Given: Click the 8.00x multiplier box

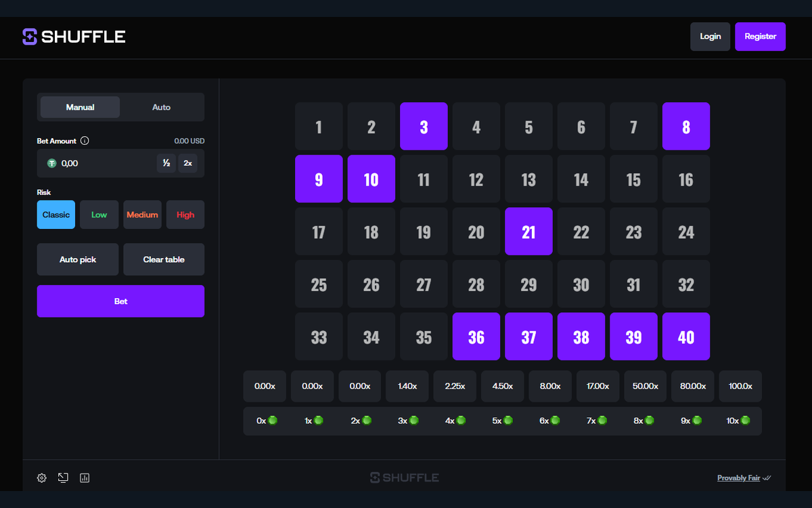Looking at the screenshot, I should coord(550,386).
